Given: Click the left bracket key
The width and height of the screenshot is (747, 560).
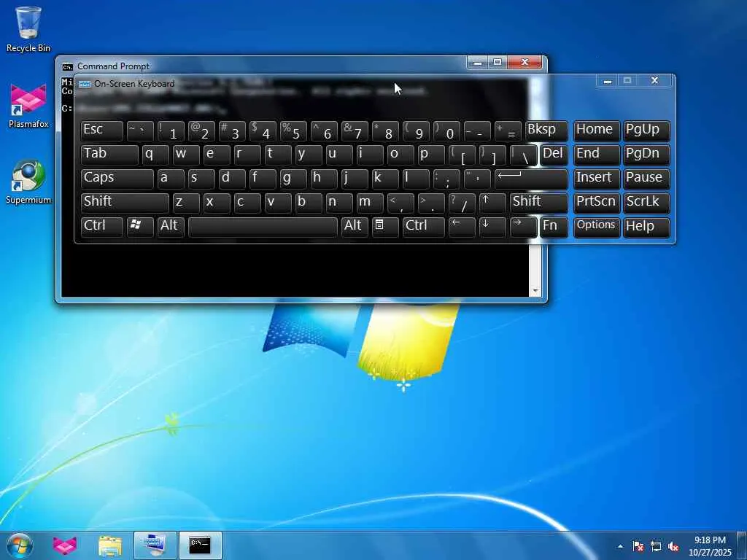Looking at the screenshot, I should pos(462,155).
